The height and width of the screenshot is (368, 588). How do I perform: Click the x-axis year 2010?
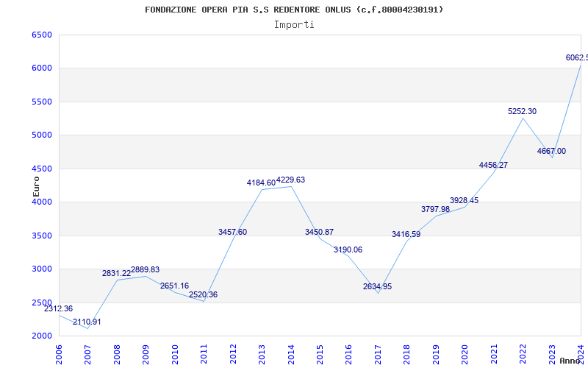[174, 355]
